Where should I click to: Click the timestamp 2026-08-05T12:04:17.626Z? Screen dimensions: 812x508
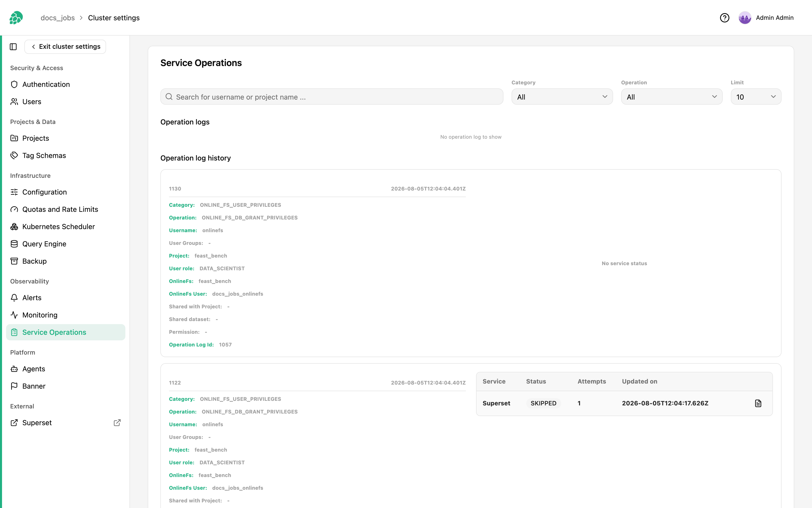click(x=665, y=403)
